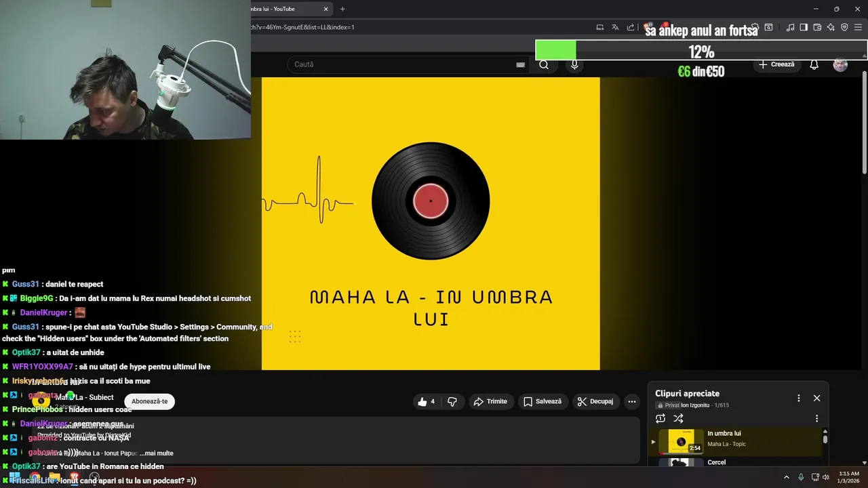Toggle playlist shuffle
Screen dimensions: 868x488
click(x=678, y=418)
